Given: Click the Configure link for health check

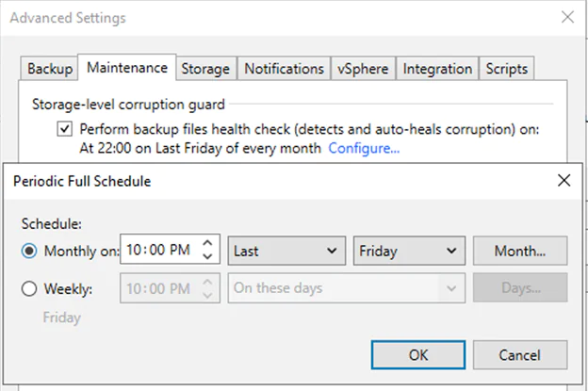Looking at the screenshot, I should pyautogui.click(x=364, y=148).
